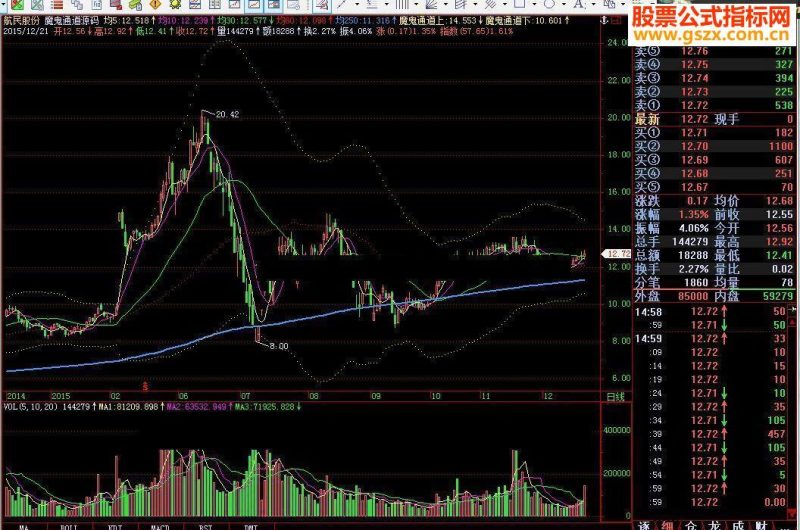Click the anchor icon beside the price axis
Image resolution: width=800 pixels, height=530 pixels.
click(x=604, y=20)
